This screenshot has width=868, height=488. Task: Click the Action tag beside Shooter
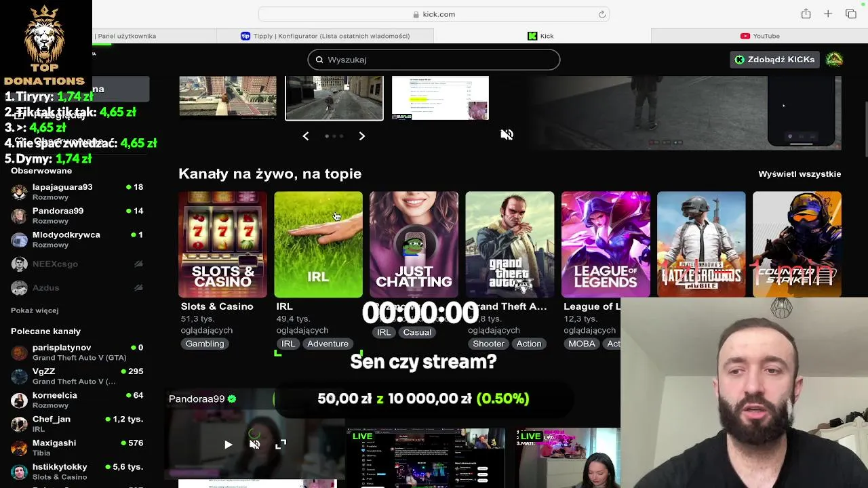pos(529,344)
